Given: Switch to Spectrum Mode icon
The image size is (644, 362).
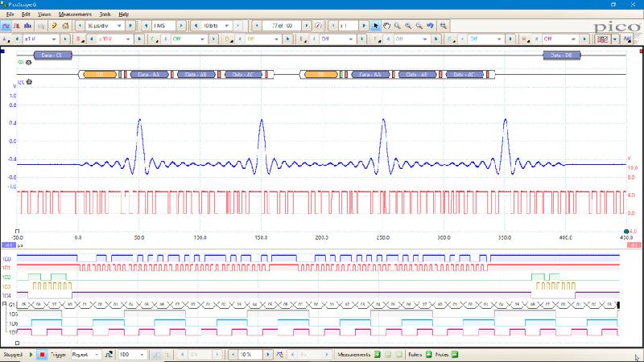Looking at the screenshot, I should pyautogui.click(x=28, y=26).
